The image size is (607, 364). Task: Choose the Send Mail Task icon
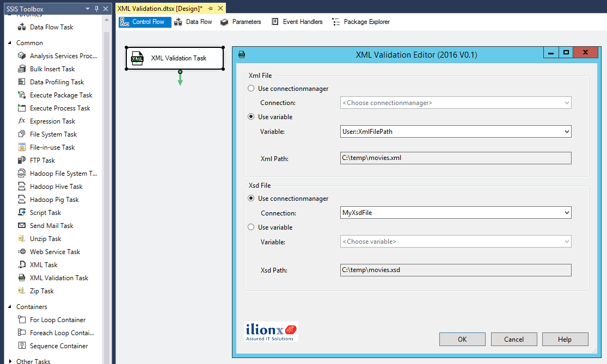[x=22, y=225]
